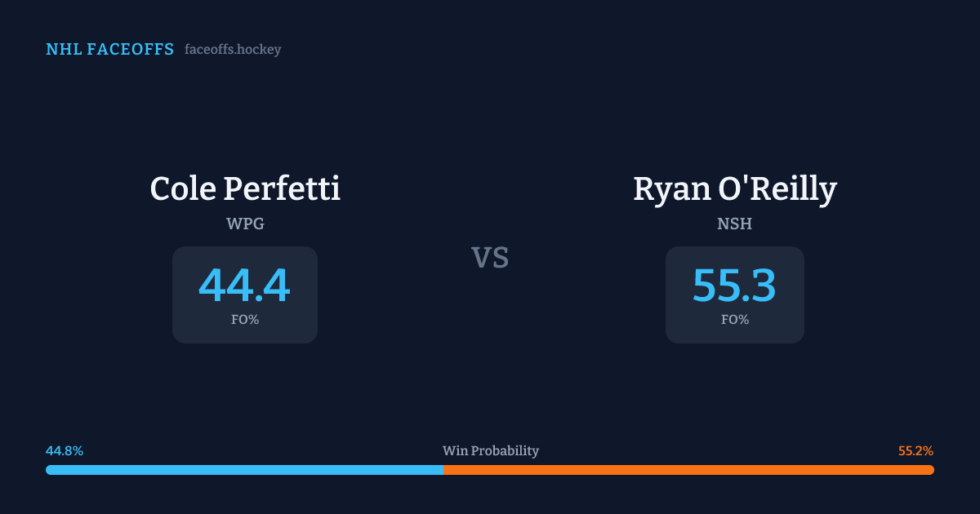Click the blue segment of the probability bar
The width and height of the screenshot is (980, 514).
click(245, 470)
